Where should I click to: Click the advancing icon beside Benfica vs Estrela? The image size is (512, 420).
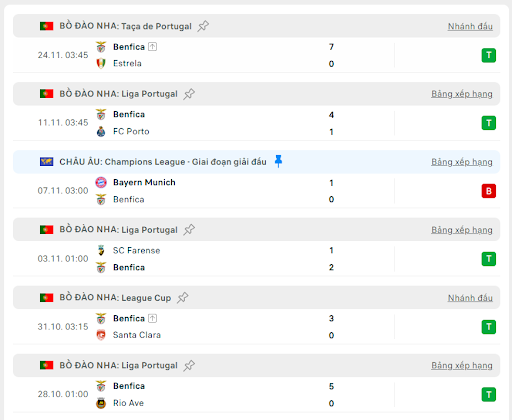(152, 47)
